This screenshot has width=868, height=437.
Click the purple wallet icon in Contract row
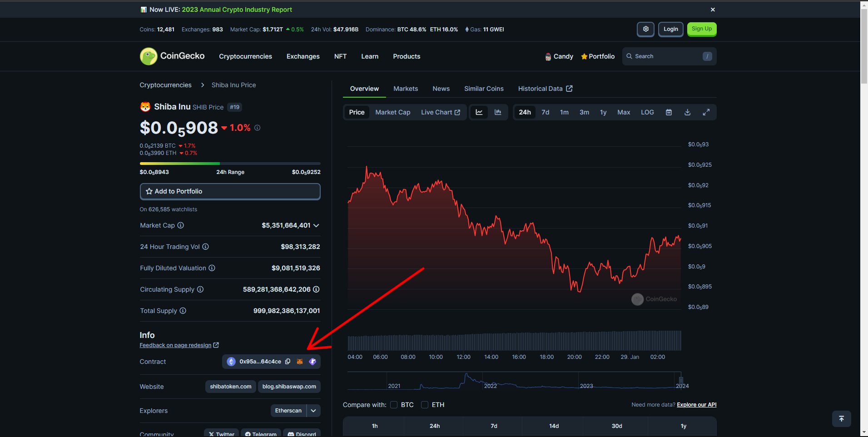coord(312,362)
